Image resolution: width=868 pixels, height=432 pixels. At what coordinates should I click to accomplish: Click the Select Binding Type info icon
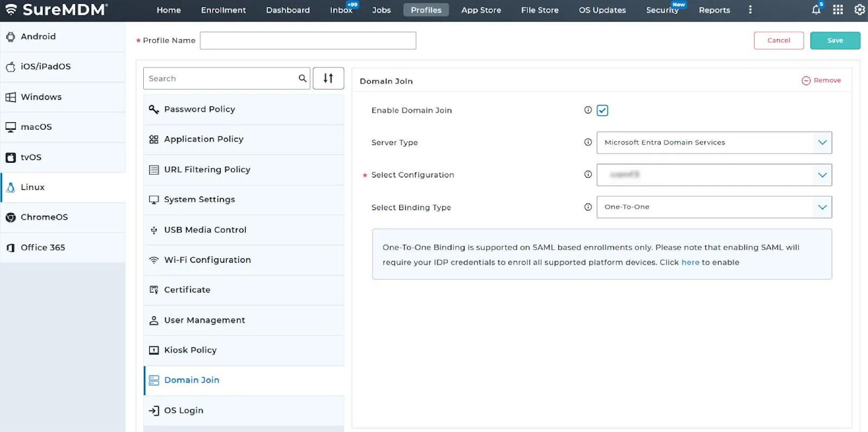click(x=588, y=207)
